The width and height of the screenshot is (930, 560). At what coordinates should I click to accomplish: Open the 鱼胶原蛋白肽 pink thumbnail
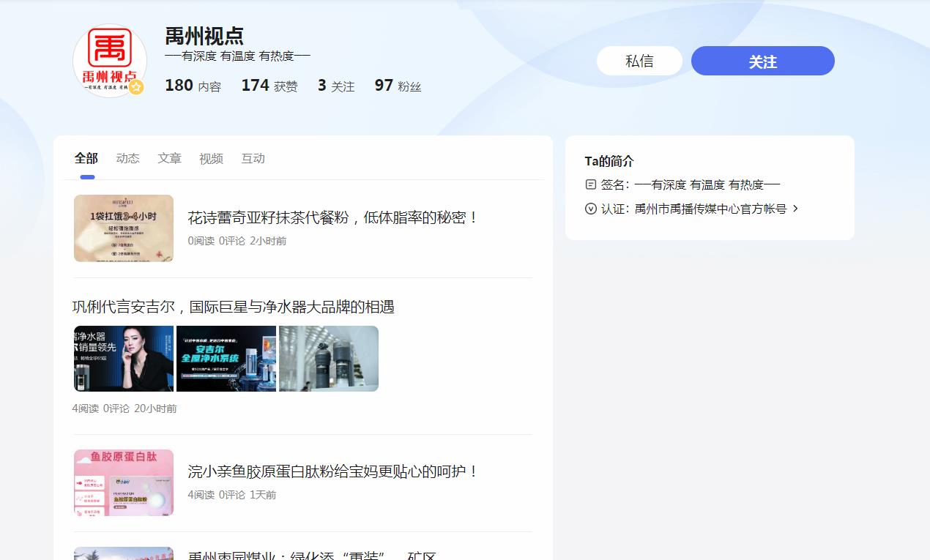pos(124,482)
